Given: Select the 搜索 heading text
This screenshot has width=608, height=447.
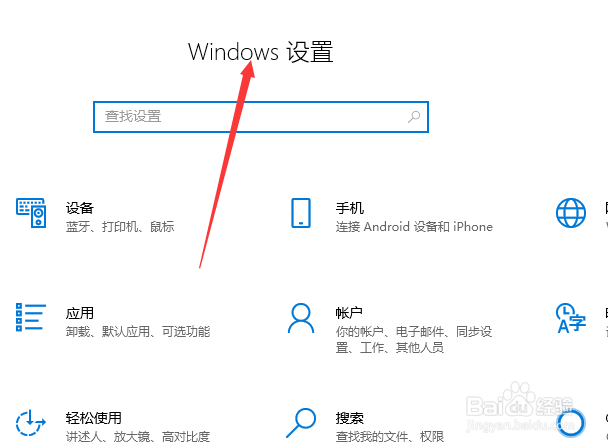Looking at the screenshot, I should tap(350, 418).
